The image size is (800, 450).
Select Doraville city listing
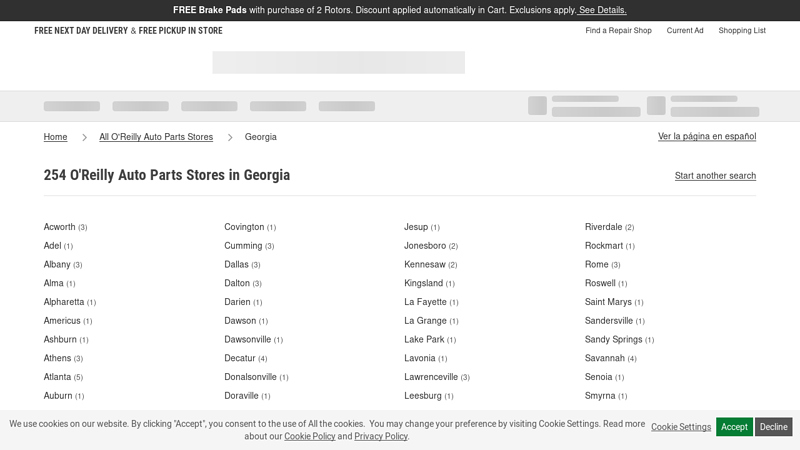[247, 396]
